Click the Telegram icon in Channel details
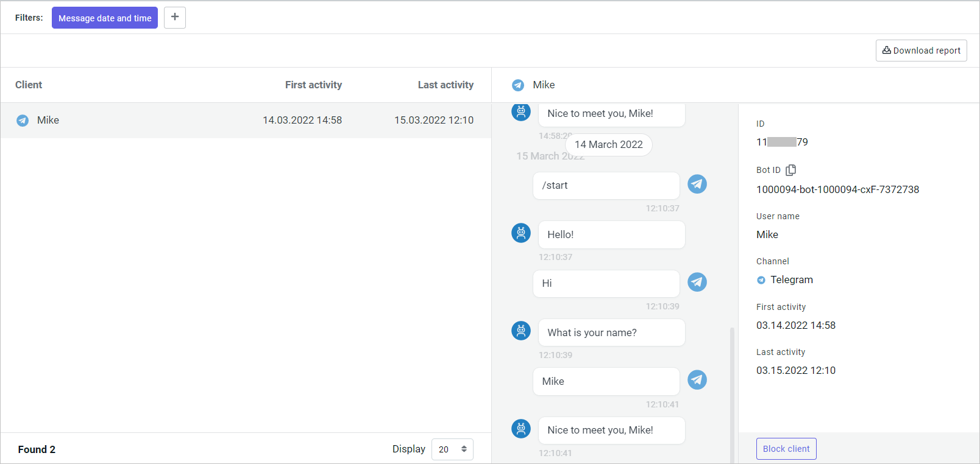The height and width of the screenshot is (464, 980). [761, 280]
